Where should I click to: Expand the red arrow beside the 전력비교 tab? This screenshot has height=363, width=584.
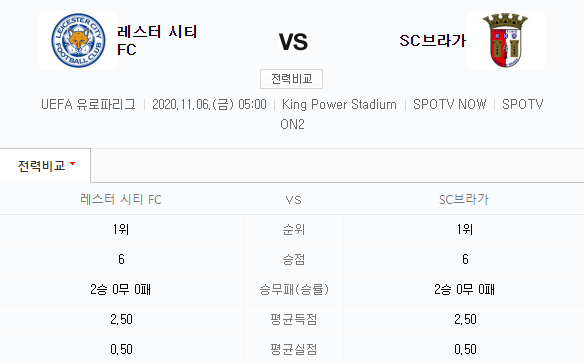[x=73, y=164]
